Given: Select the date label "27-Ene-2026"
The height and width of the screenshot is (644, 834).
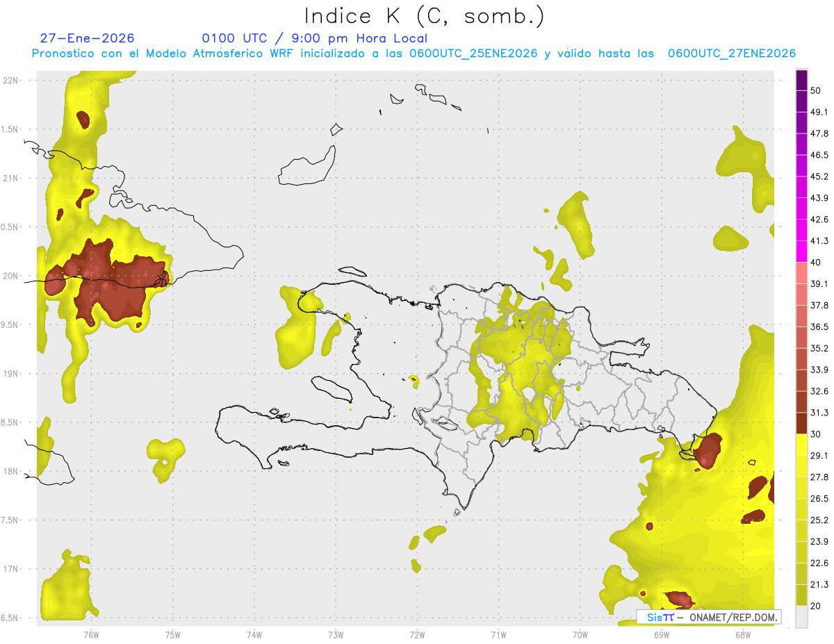Looking at the screenshot, I should [x=88, y=38].
